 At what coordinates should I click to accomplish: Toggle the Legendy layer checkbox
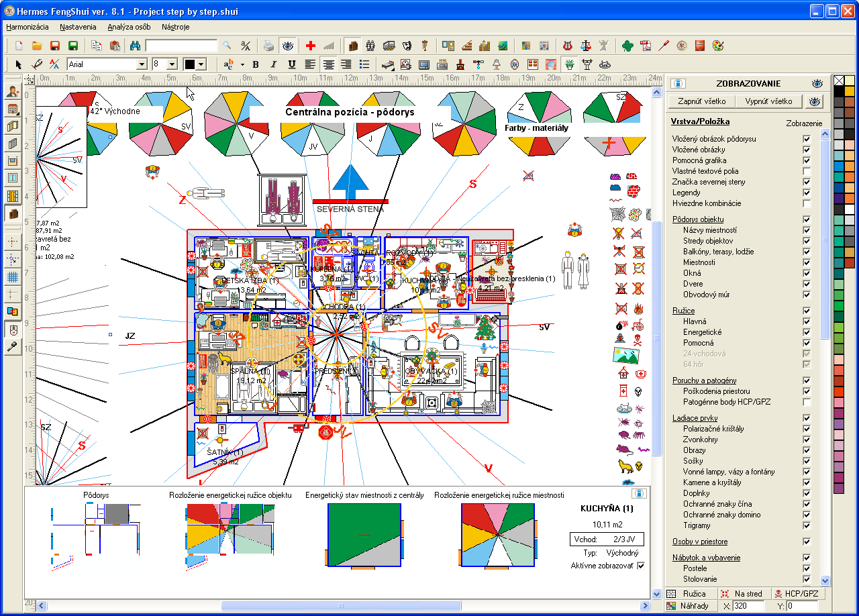[807, 193]
